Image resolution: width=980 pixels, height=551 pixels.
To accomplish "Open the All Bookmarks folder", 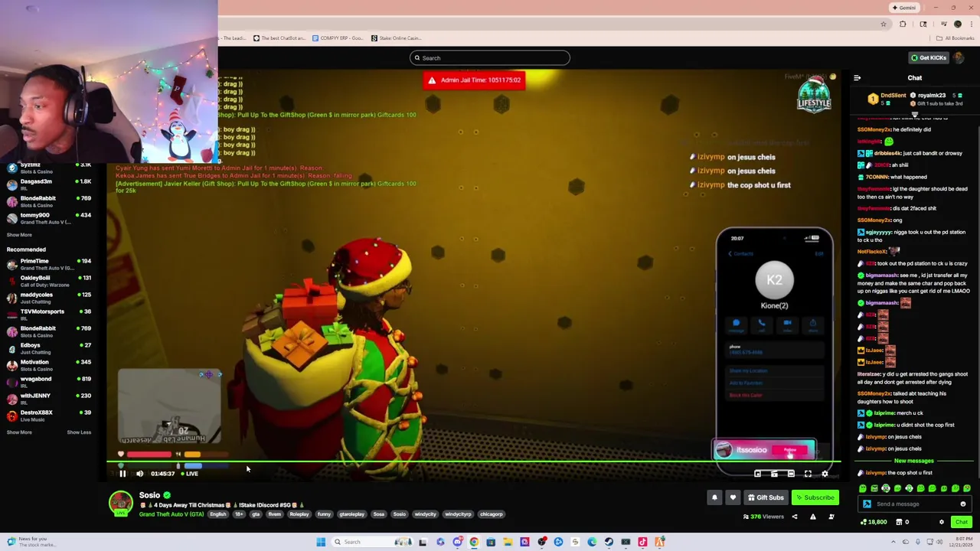I will (955, 37).
